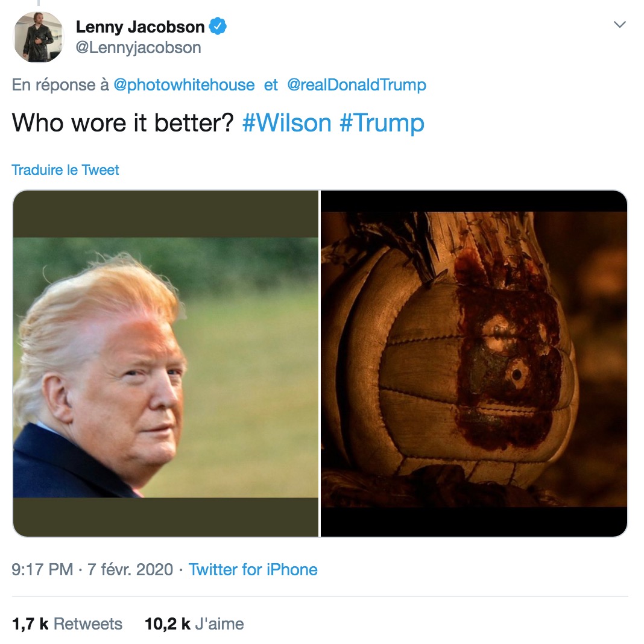Open the Twitter for iPhone source link
Viewport: 644px width, 644px height.
(253, 569)
